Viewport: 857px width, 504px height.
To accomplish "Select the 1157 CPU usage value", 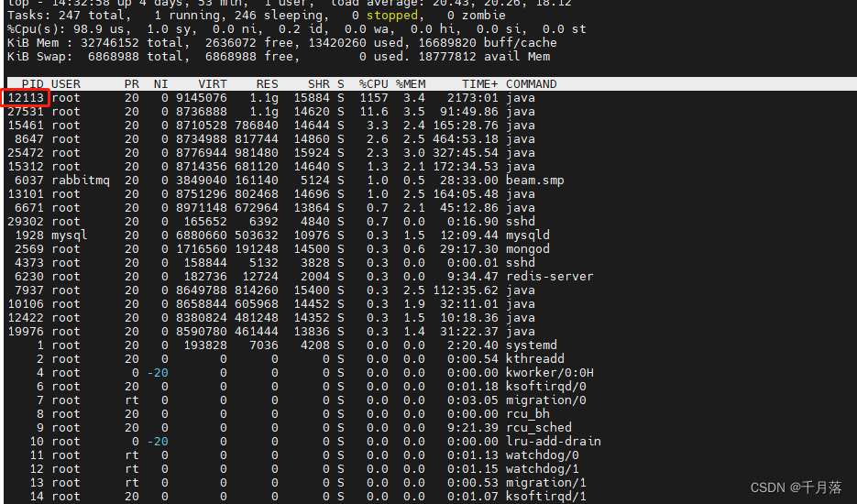I will 373,98.
